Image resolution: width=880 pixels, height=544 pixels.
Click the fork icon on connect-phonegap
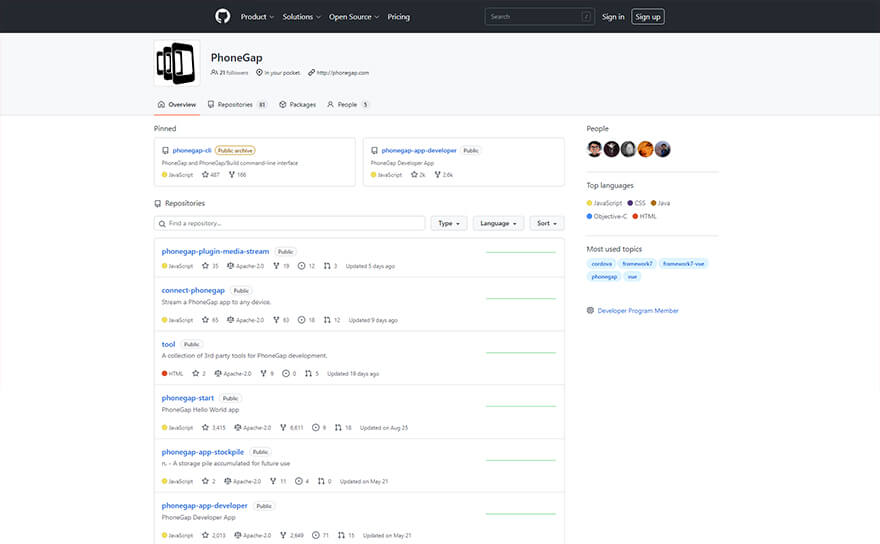coord(274,320)
